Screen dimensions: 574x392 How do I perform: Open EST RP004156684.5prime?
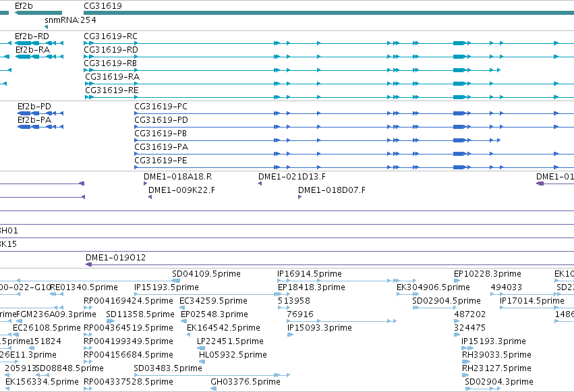pyautogui.click(x=128, y=355)
